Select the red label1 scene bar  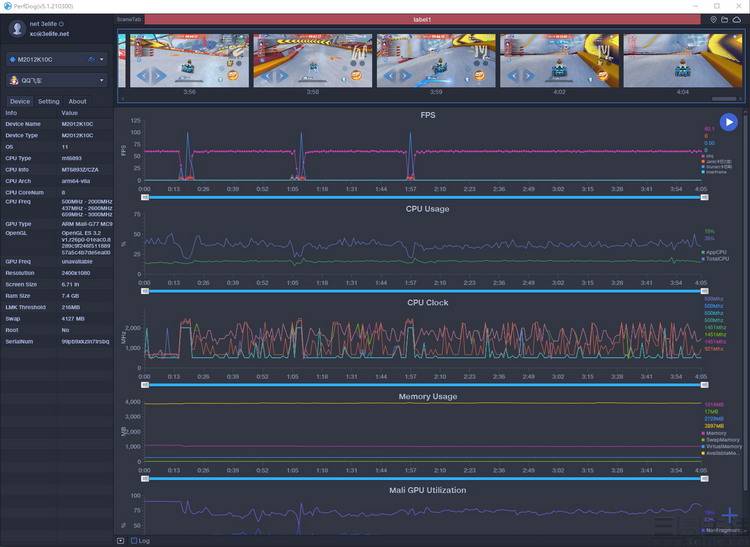click(422, 20)
